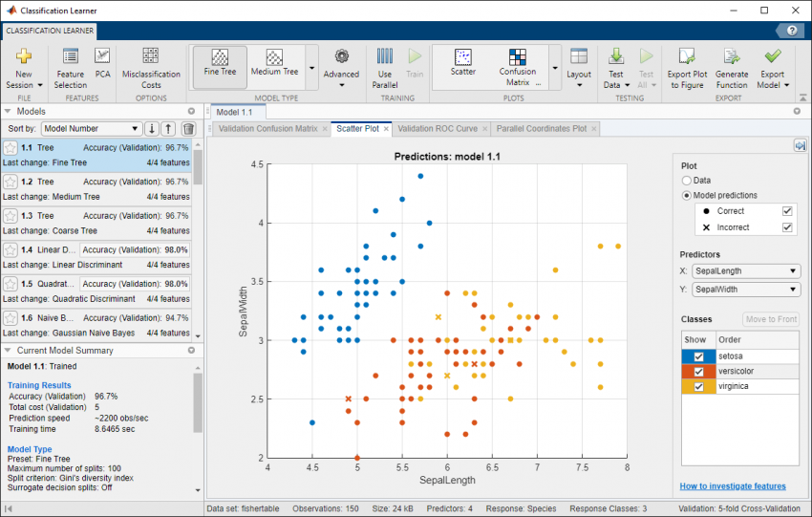Click the New Session icon
Image resolution: width=812 pixels, height=517 pixels.
24,59
